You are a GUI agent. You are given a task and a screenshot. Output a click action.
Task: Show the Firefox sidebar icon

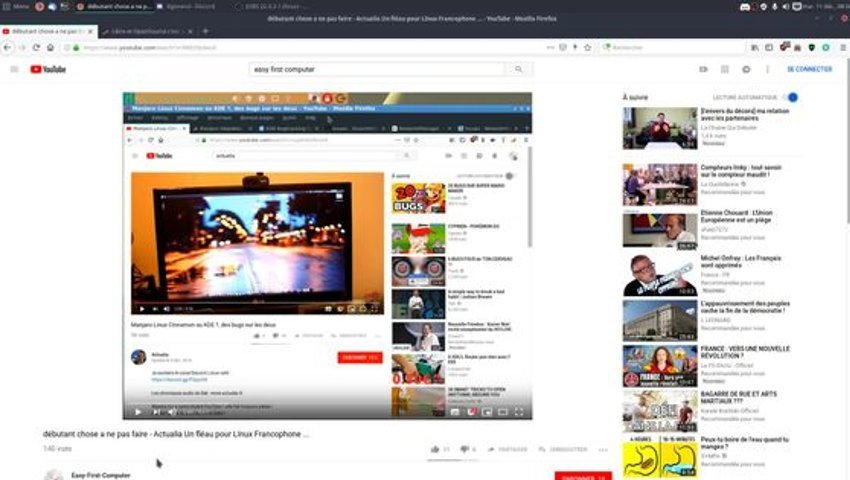coord(769,48)
